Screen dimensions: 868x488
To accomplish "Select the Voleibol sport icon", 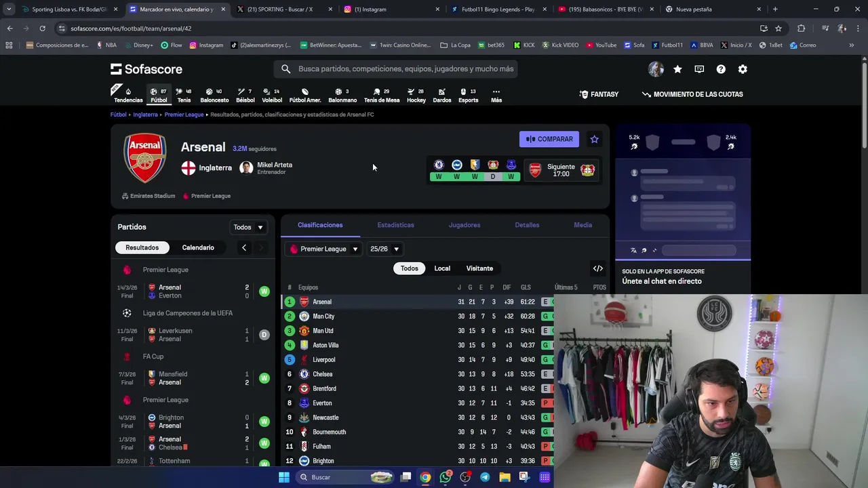I will 272,95.
